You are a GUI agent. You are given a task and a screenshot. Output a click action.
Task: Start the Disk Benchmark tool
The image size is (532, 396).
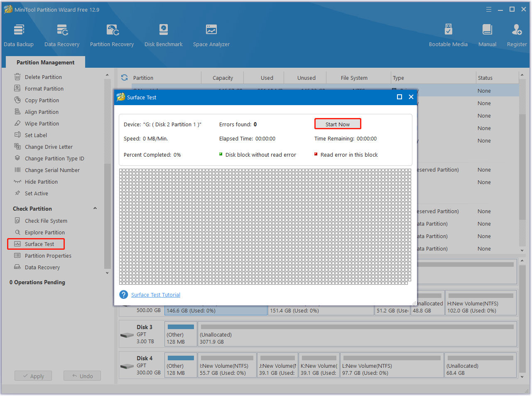click(164, 35)
